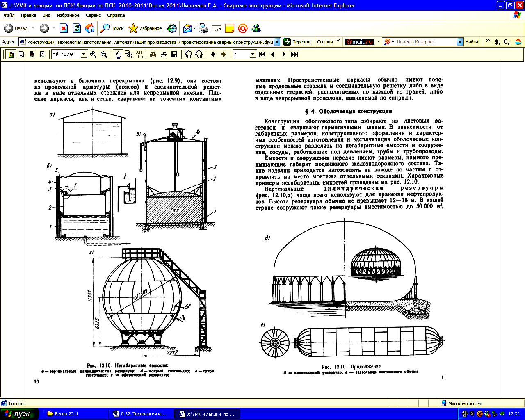The width and height of the screenshot is (525, 420).
Task: Open the @mail.ru logo button
Action: (x=360, y=42)
